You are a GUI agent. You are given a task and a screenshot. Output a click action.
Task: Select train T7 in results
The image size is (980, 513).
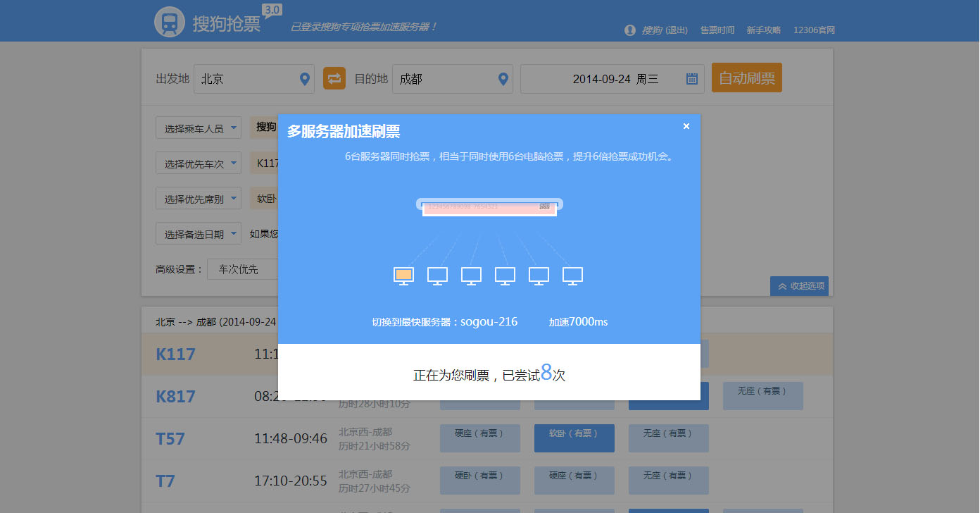coord(165,481)
